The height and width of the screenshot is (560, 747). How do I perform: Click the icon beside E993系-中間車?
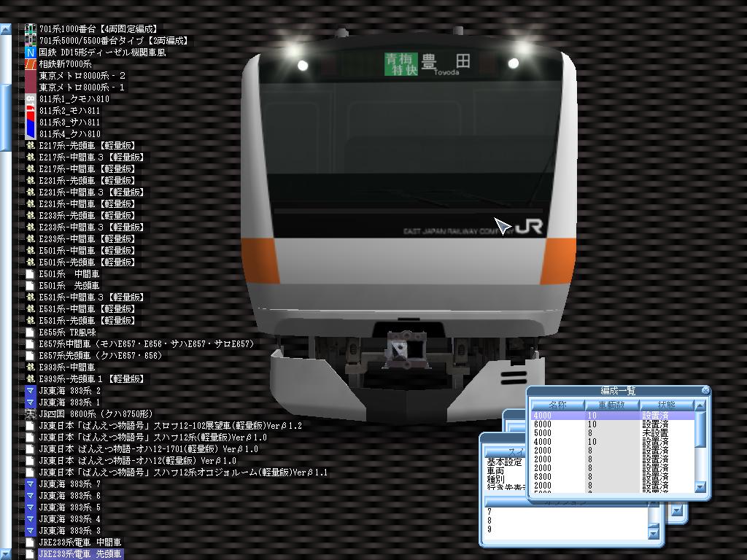(31, 367)
